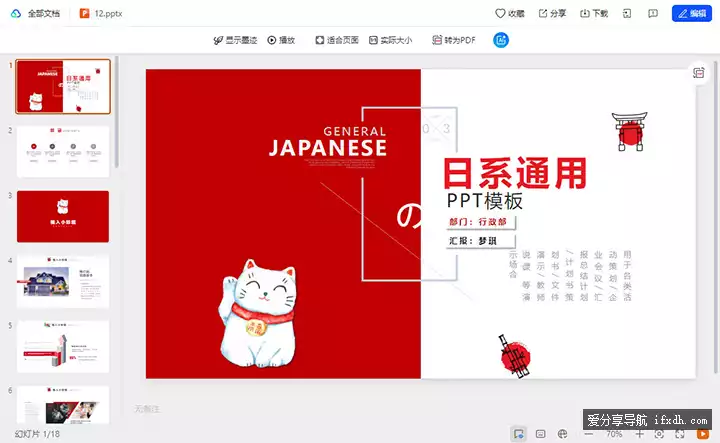Viewport: 720px width, 443px height.
Task: Click the screenshot/recognize icon at slide corner
Action: click(x=698, y=73)
